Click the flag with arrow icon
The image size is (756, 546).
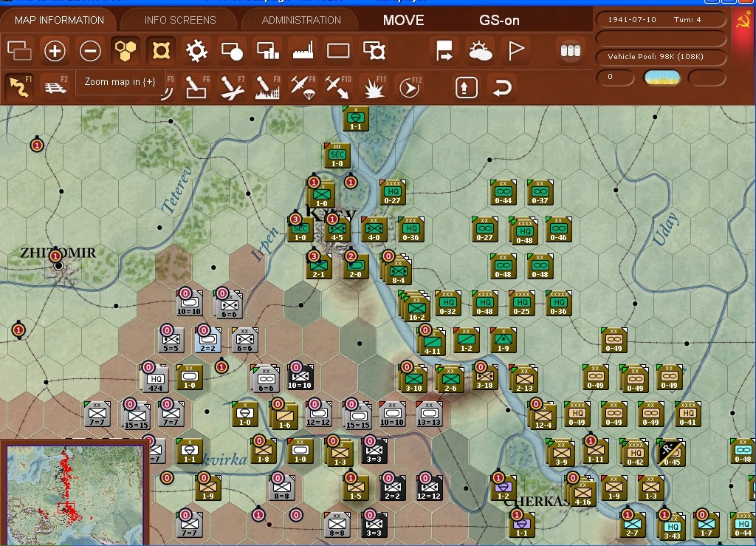[x=444, y=50]
